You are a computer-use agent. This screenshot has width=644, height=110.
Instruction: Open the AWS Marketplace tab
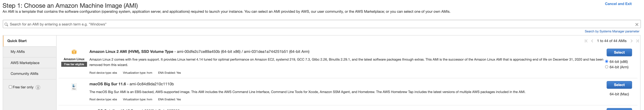(x=25, y=63)
